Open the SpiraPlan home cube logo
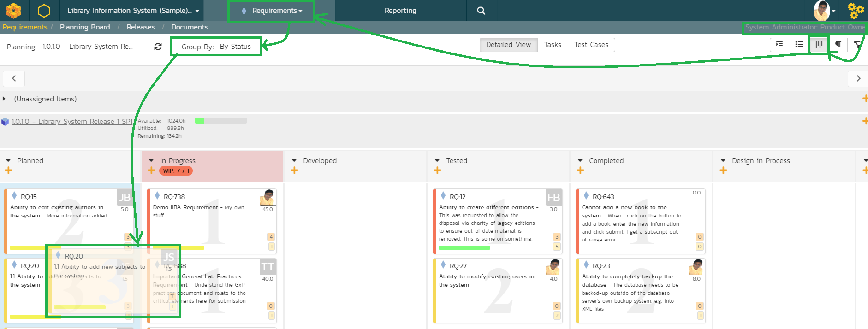Screen dimensions: 868x329 point(14,10)
